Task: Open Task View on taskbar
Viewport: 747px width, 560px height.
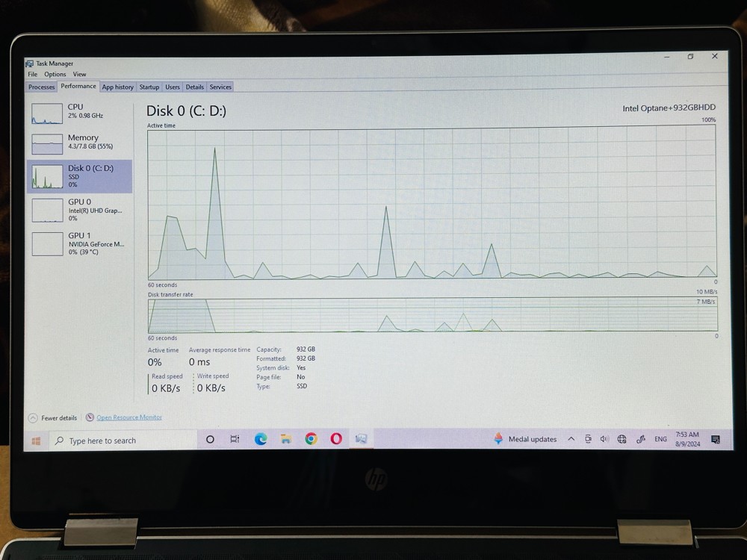Action: (235, 439)
